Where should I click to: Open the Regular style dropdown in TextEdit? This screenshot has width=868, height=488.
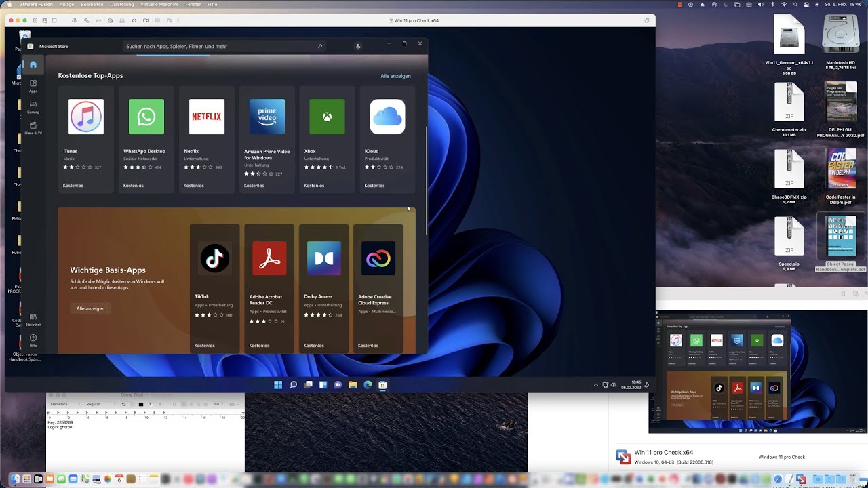(x=100, y=404)
